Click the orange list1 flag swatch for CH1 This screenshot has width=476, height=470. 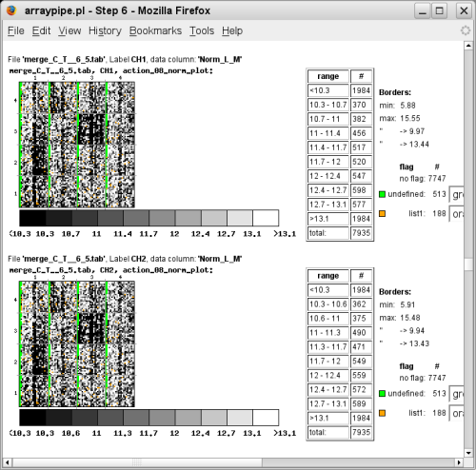point(383,214)
